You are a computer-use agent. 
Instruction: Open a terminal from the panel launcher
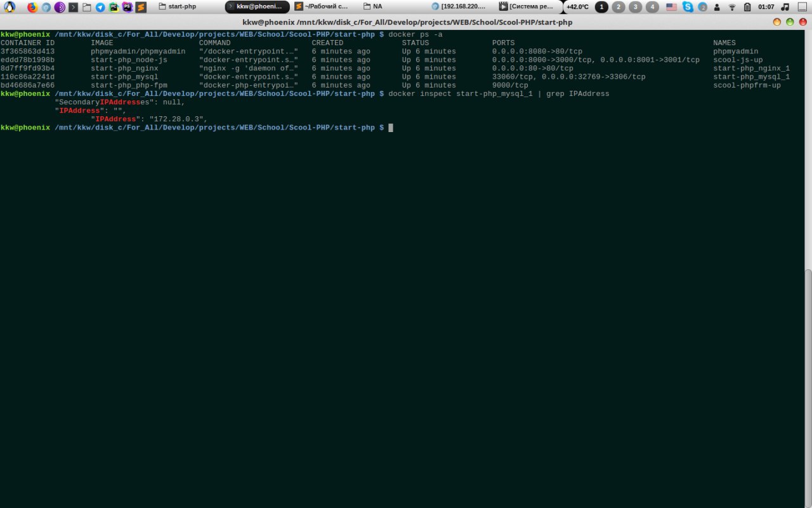(74, 7)
